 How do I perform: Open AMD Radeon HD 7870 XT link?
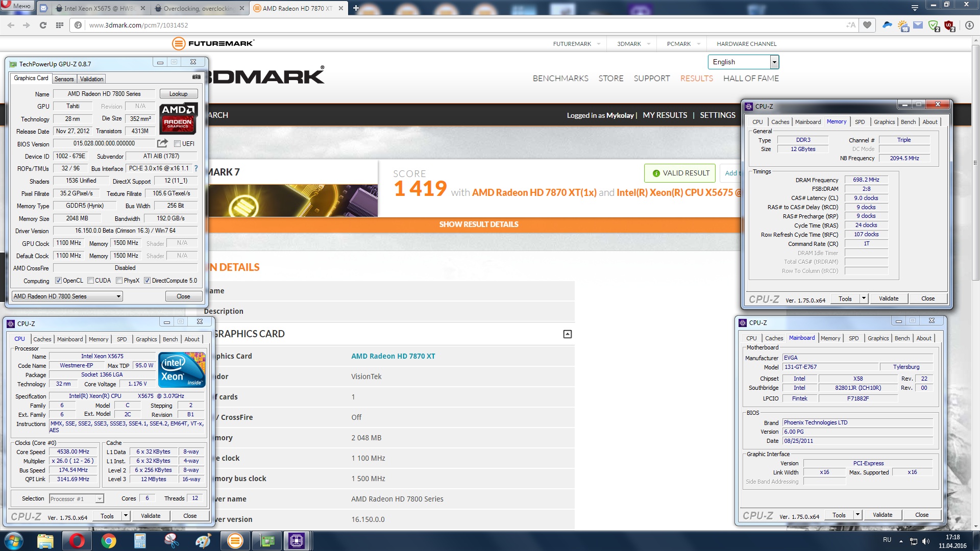tap(393, 356)
